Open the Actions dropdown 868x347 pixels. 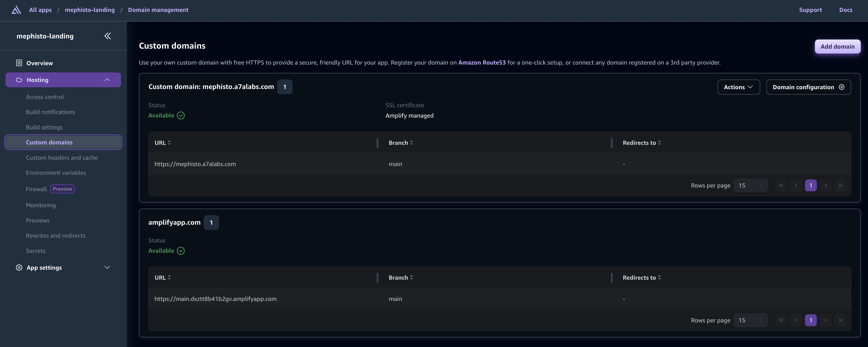tap(738, 87)
